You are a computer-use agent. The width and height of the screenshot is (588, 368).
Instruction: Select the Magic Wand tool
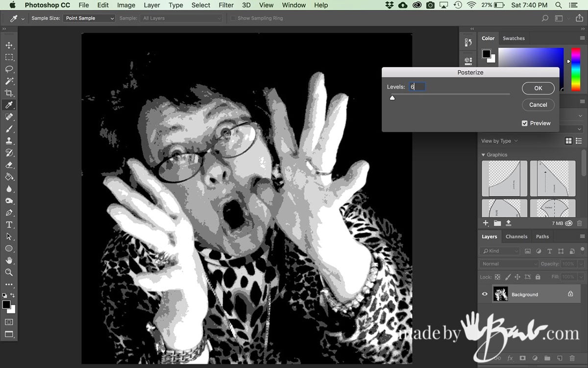tap(9, 81)
